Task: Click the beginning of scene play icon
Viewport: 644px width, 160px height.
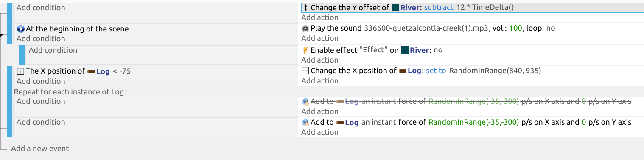Action: click(x=21, y=29)
